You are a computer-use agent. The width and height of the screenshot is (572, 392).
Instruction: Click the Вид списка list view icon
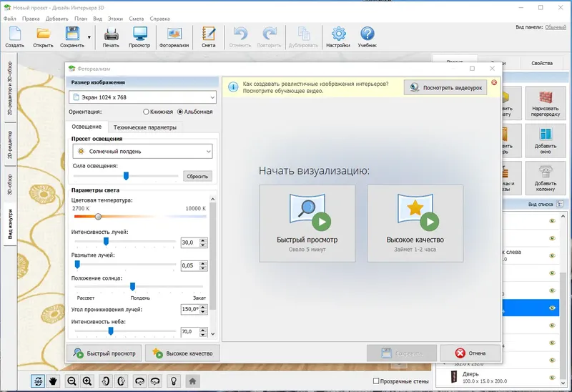tap(560, 204)
